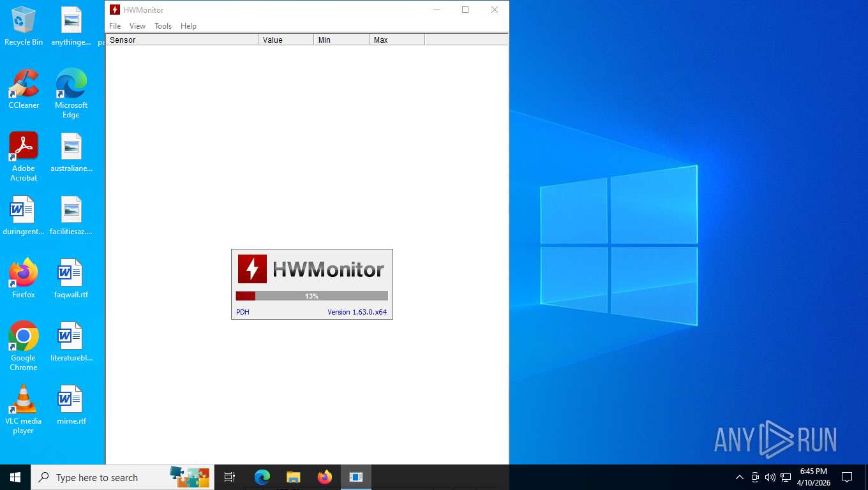This screenshot has width=868, height=490.
Task: Maximize the HWMonitor window
Action: tap(465, 10)
